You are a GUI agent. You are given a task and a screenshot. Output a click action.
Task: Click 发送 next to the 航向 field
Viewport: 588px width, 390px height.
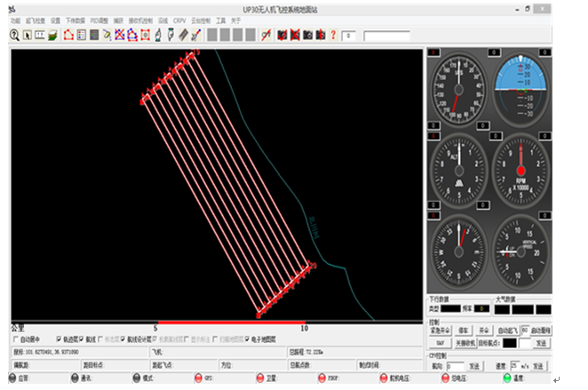(474, 366)
